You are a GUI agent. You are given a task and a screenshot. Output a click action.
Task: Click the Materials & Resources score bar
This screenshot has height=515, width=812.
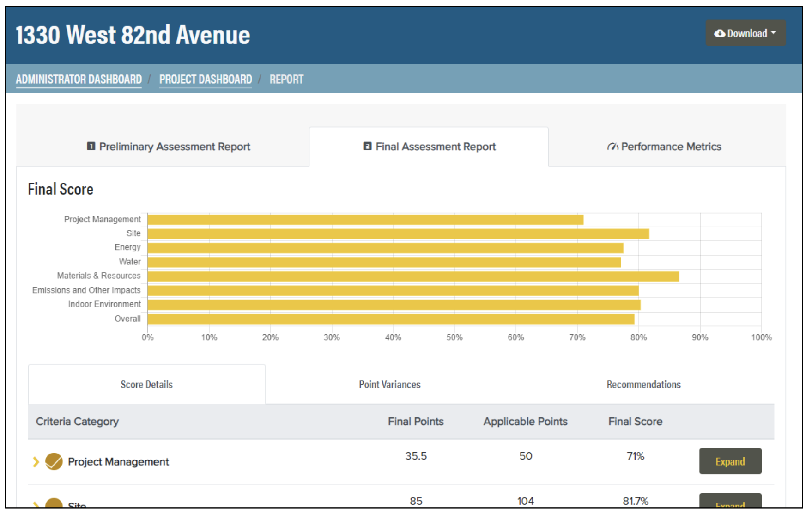(412, 276)
